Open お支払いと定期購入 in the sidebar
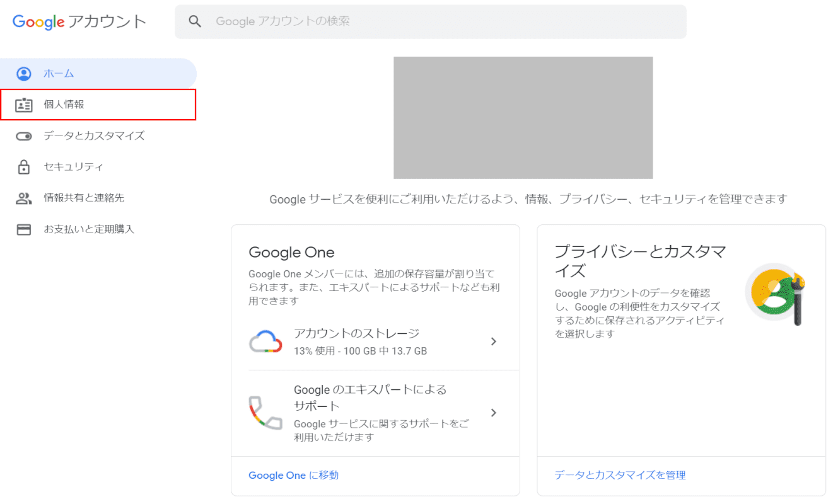 pos(98,229)
